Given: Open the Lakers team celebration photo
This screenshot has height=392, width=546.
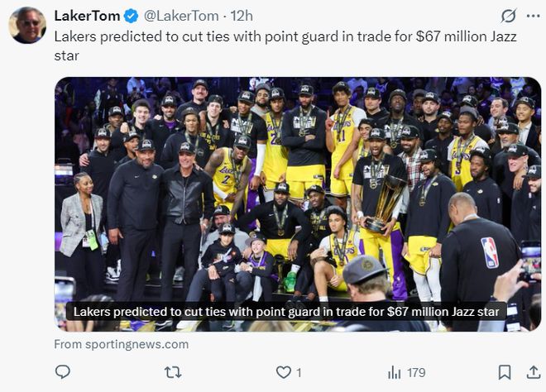Looking at the screenshot, I should (x=298, y=190).
